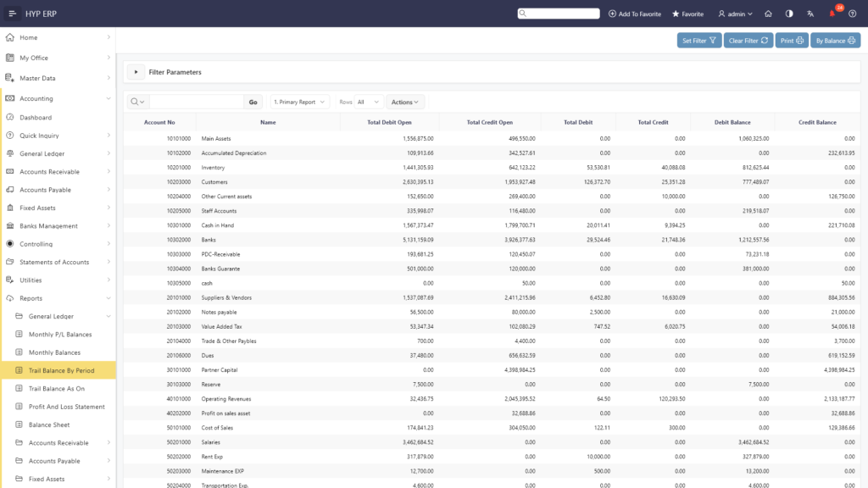Expand the Filter Parameters section
The image size is (868, 488).
[x=136, y=72]
